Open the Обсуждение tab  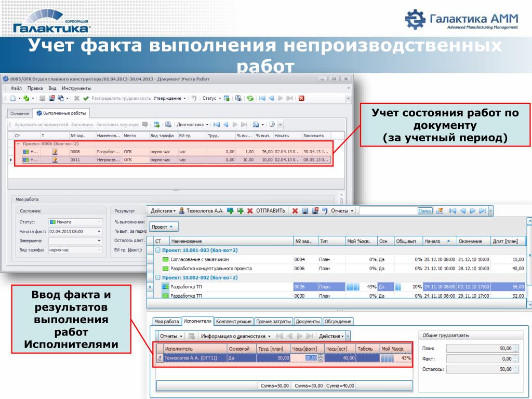[x=338, y=321]
